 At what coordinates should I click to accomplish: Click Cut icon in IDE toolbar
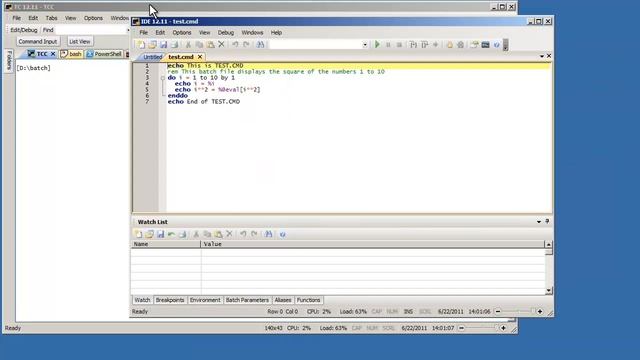pos(188,44)
